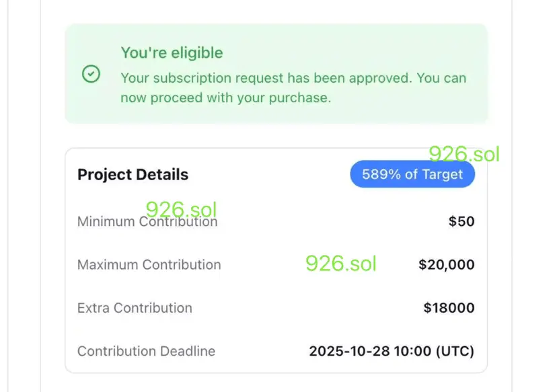Click the 926.sol watermark beside the $20,000 amount
557x392 pixels.
pos(340,263)
